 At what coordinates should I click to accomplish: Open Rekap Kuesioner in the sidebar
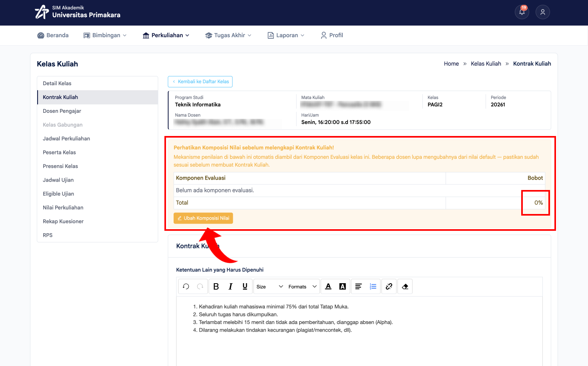point(98,221)
